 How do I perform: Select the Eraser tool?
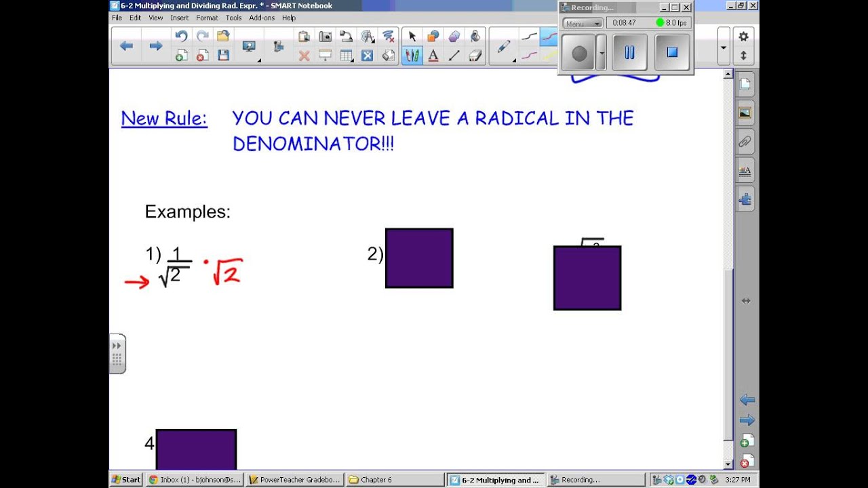pyautogui.click(x=475, y=56)
